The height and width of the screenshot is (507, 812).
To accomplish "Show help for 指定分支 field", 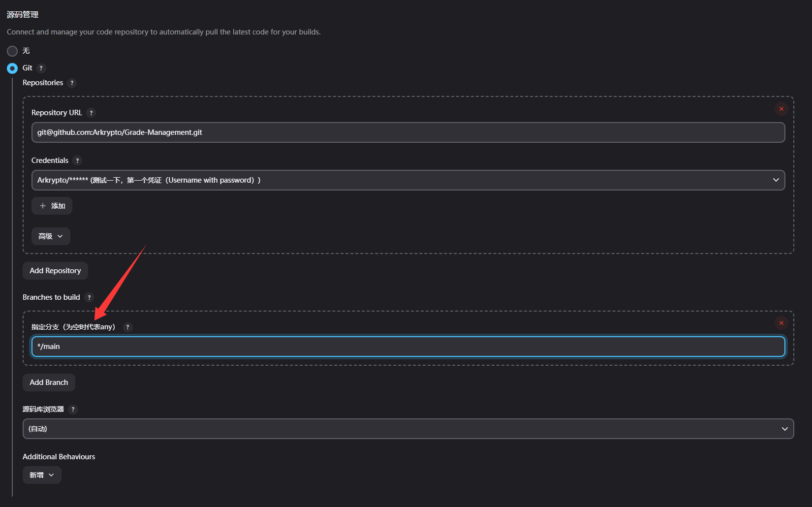I will pos(127,327).
